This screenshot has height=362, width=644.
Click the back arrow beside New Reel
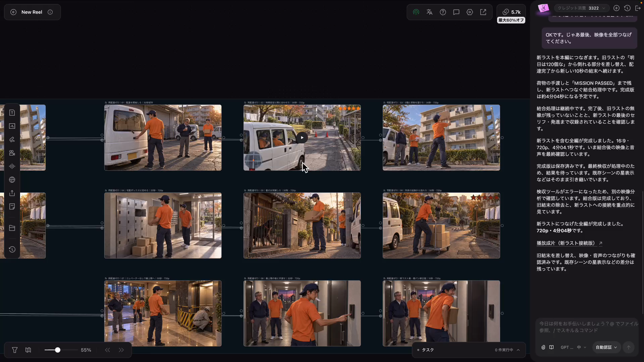tap(13, 12)
